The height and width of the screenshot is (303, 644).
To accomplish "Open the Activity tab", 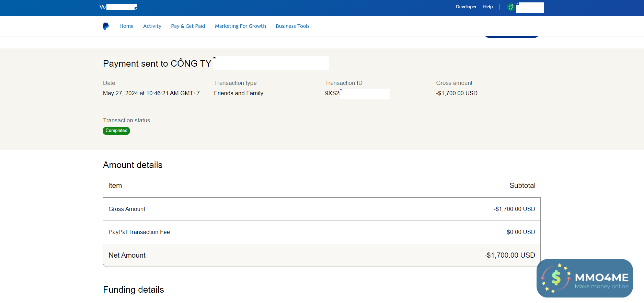I will 152,26.
